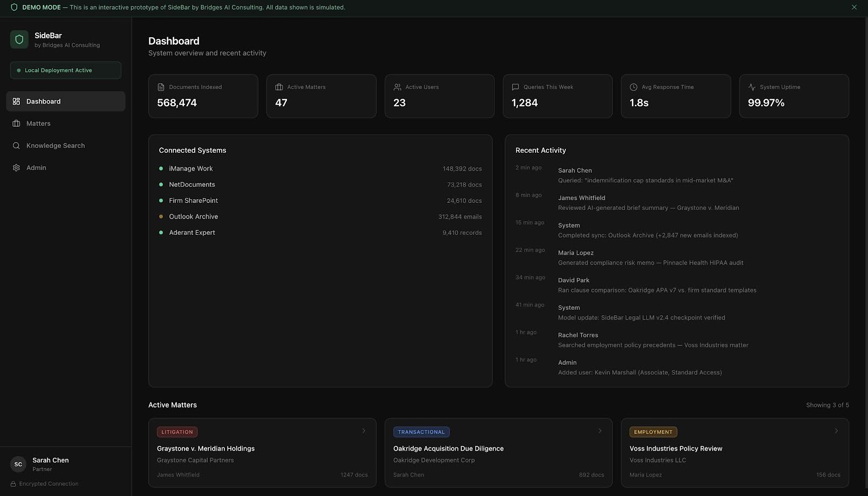Viewport: 868px width, 496px height.
Task: Click the Encrypted Connection lock icon
Action: pyautogui.click(x=13, y=484)
